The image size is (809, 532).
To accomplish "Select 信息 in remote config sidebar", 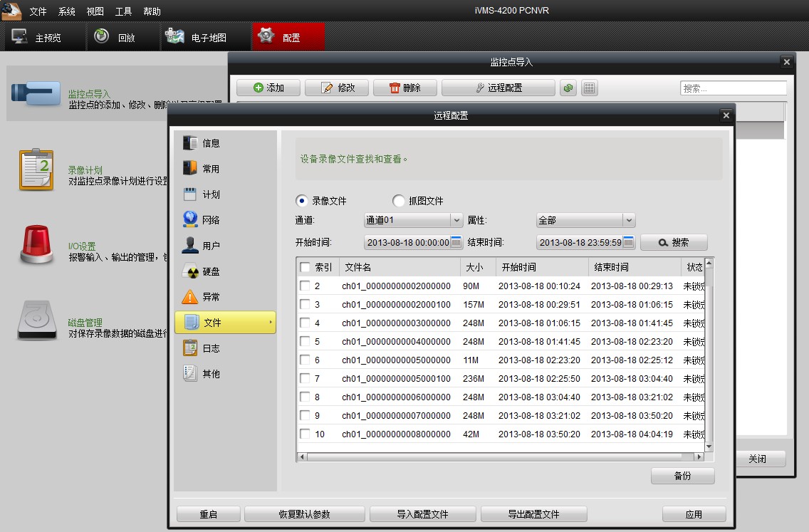I will 225,143.
